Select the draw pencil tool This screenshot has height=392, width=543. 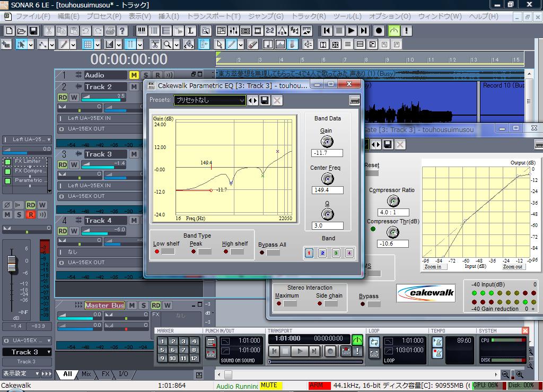(232, 45)
